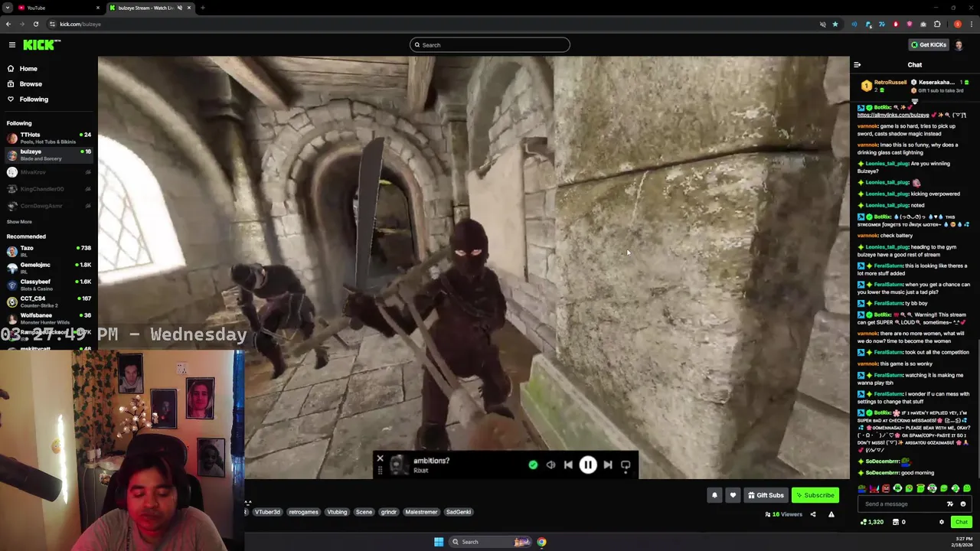Focus the Kick search box
This screenshot has height=551, width=980.
[x=490, y=45]
